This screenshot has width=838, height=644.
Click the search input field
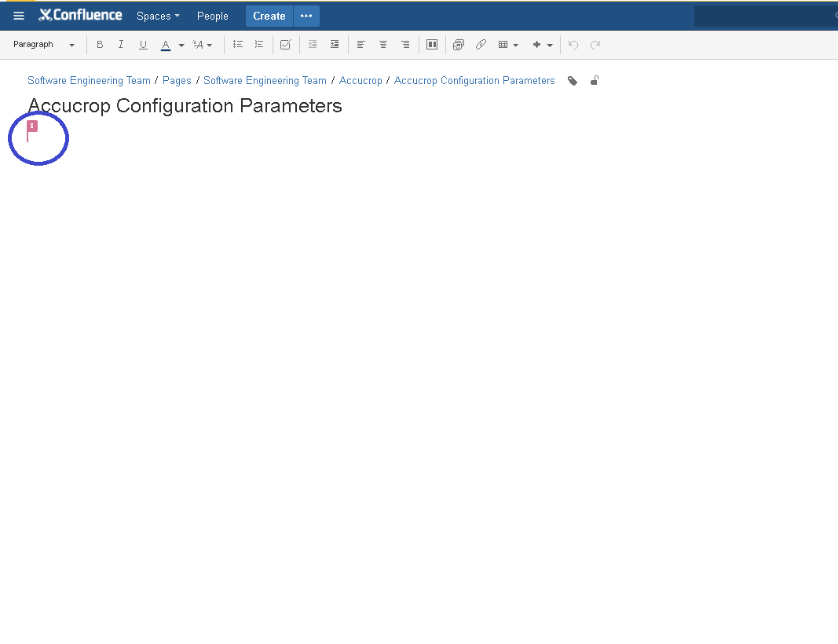(x=766, y=16)
